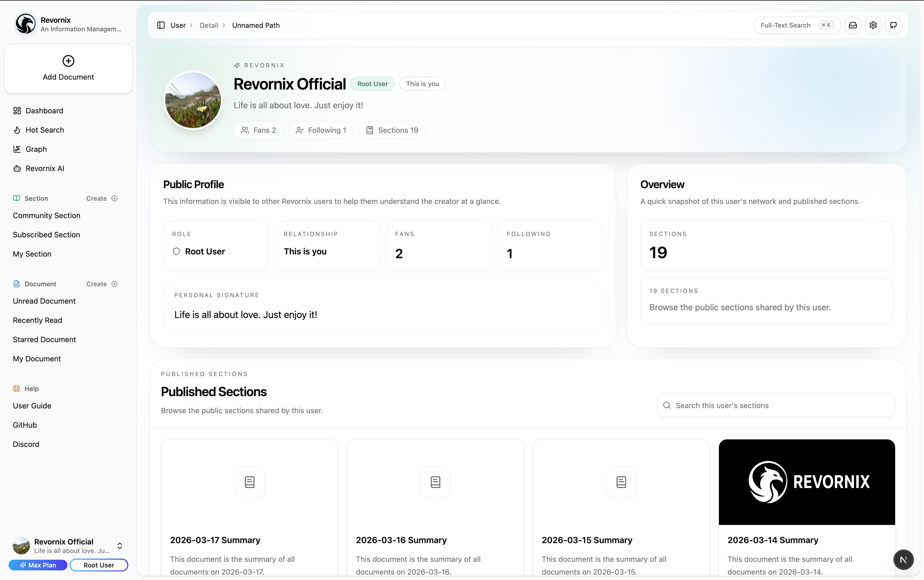Click the round N floating button
924x580 pixels.
[x=903, y=560]
